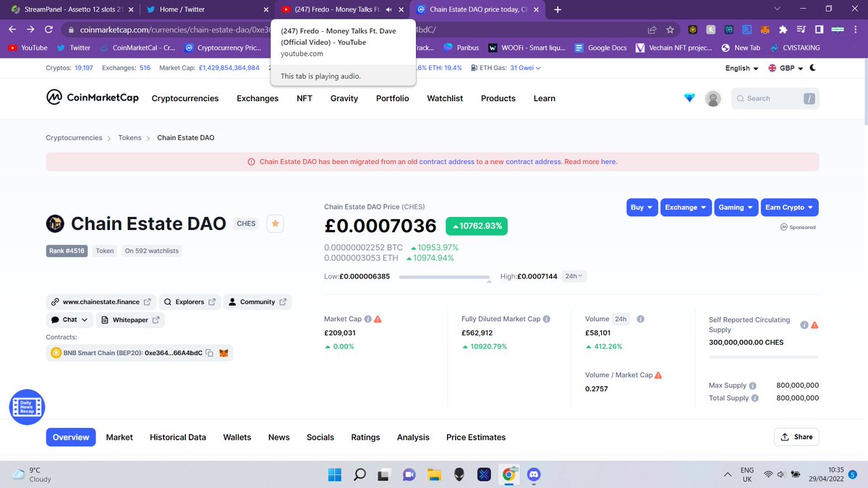The height and width of the screenshot is (488, 868).
Task: Open the MetaMask browser extension
Action: tap(765, 30)
